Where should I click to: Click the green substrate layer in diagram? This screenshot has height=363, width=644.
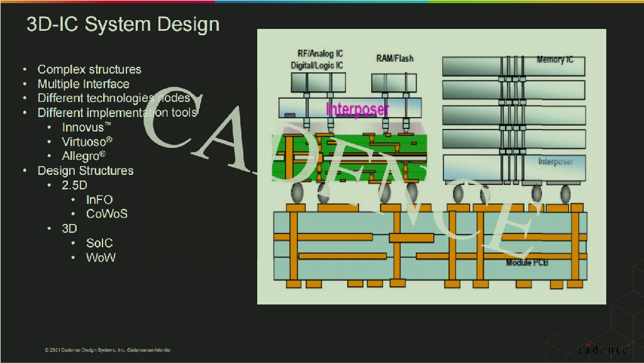pos(350,158)
